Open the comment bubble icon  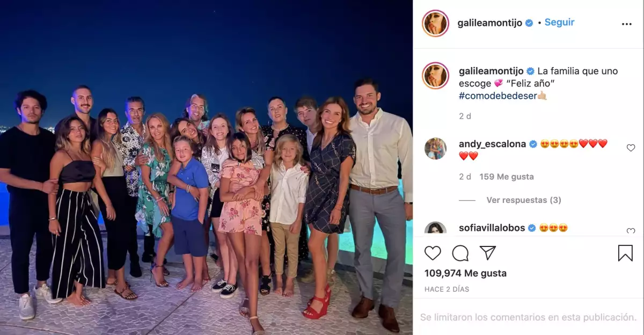[x=460, y=253]
